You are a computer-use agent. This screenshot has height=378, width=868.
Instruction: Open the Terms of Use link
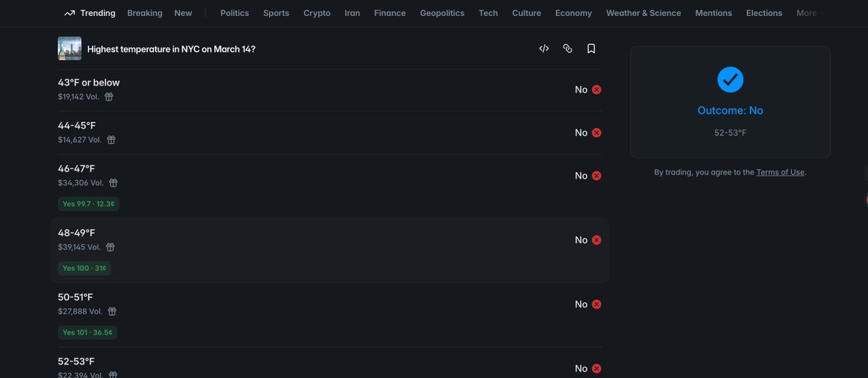(x=780, y=172)
